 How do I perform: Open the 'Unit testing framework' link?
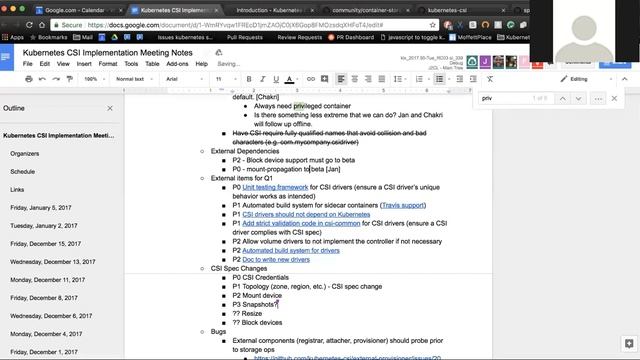[x=275, y=187]
